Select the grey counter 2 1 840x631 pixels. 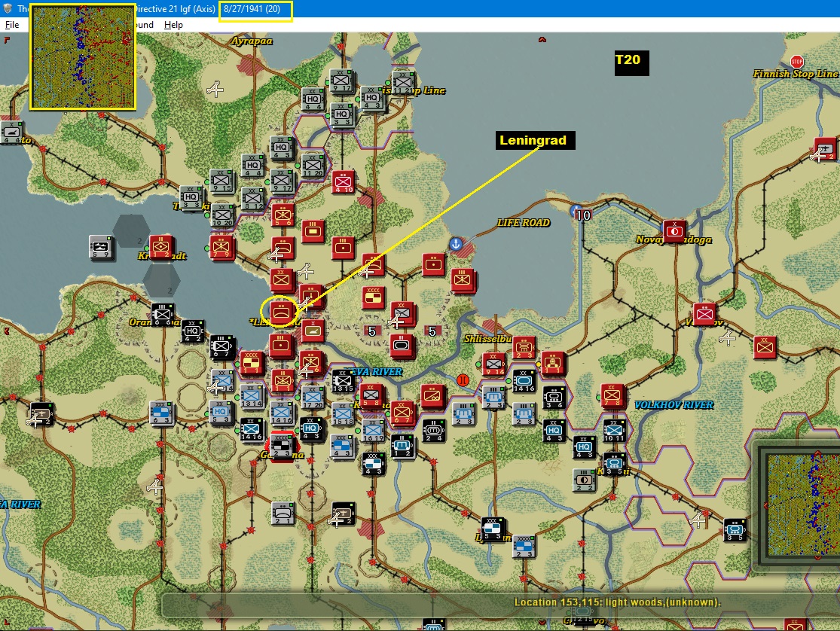283,513
